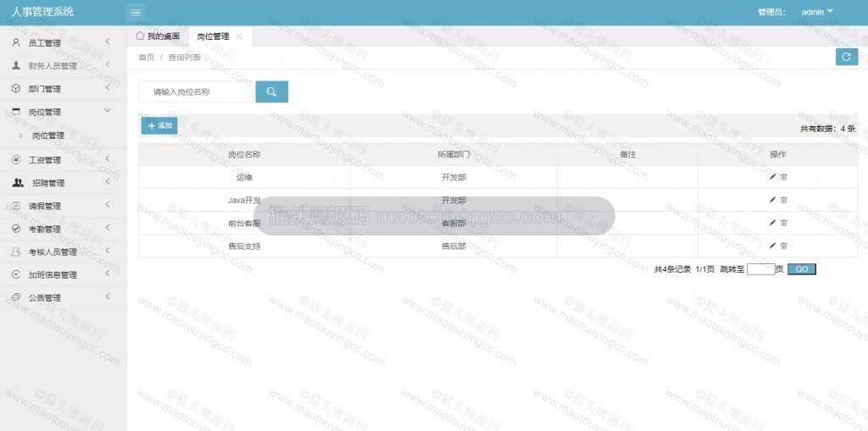Screen dimensions: 868x431
Task: Click the home icon on 我的桌面 tab
Action: [x=140, y=36]
